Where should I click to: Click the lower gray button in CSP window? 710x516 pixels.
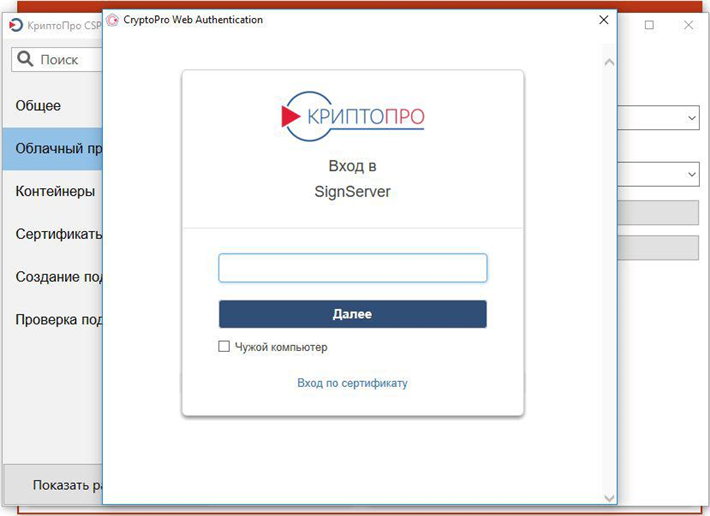tap(658, 248)
